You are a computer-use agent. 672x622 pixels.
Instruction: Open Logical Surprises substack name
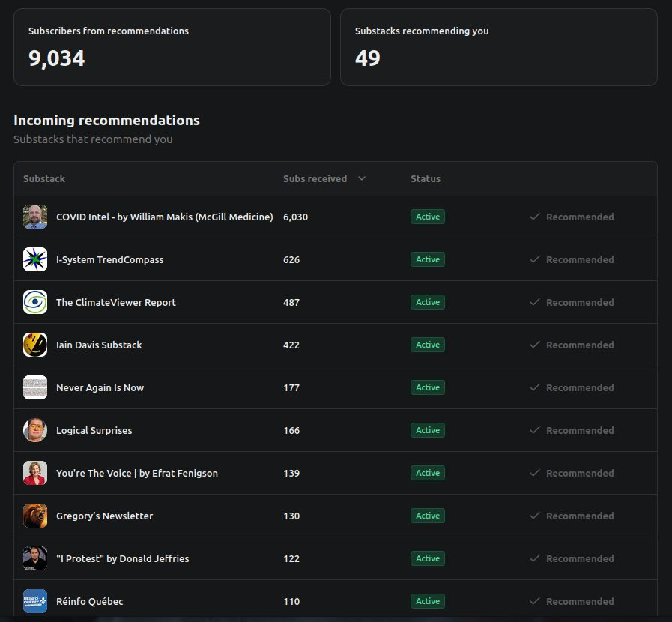(94, 430)
